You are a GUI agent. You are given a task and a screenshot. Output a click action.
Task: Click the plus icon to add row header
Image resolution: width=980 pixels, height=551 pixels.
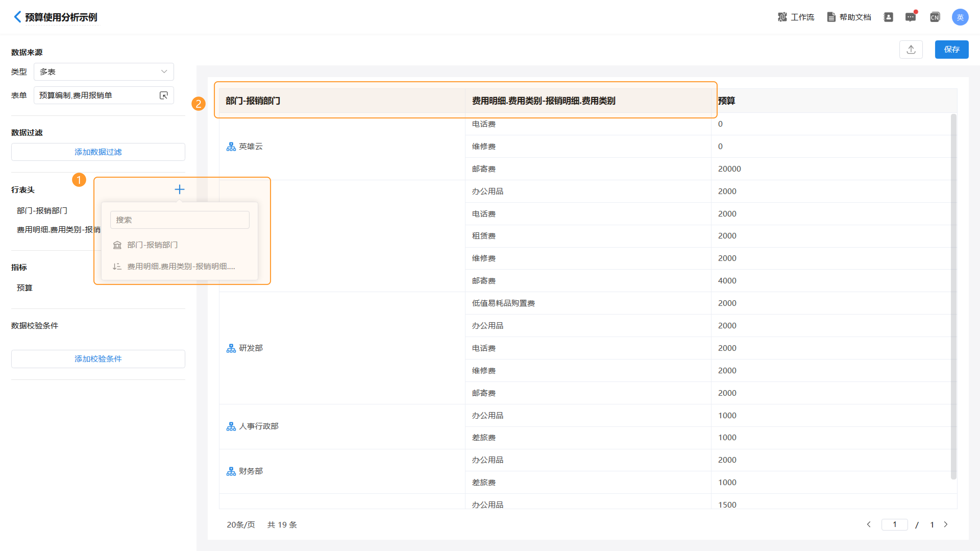(x=180, y=189)
